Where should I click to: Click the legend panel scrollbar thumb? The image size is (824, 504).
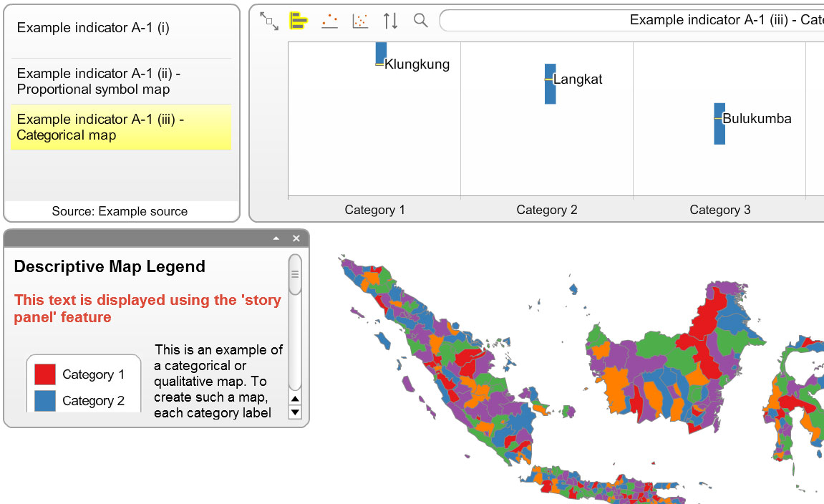(295, 274)
